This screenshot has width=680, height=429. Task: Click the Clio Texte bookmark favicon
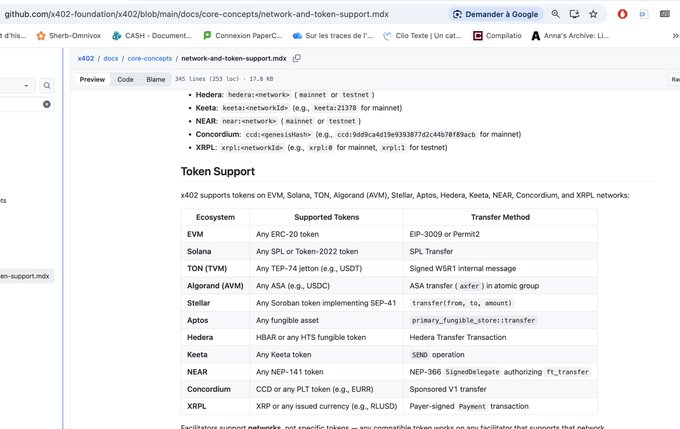pos(387,36)
